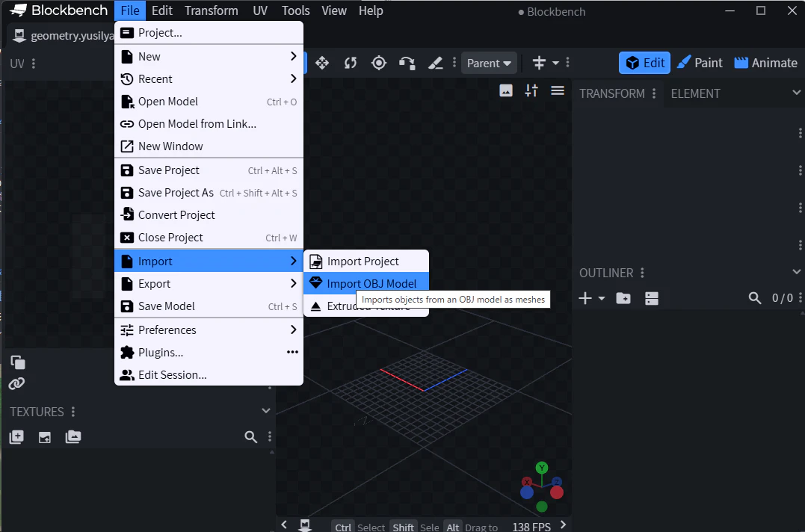
Task: Expand the Export submenu
Action: [x=209, y=284]
